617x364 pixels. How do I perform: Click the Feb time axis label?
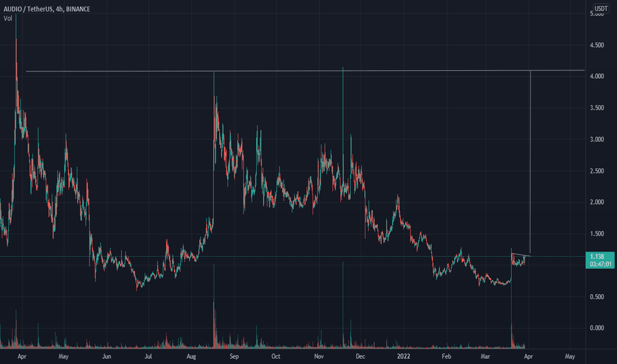pyautogui.click(x=446, y=357)
